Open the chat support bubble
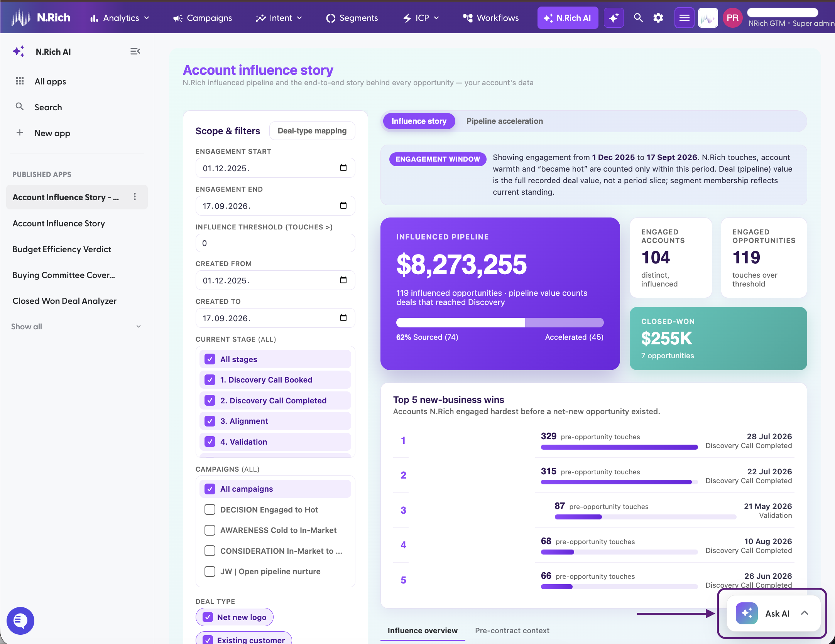This screenshot has height=644, width=835. (20, 620)
